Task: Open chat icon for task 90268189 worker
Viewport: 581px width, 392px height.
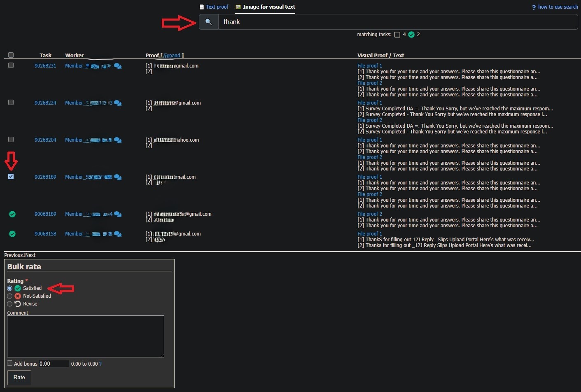Action: click(x=118, y=177)
